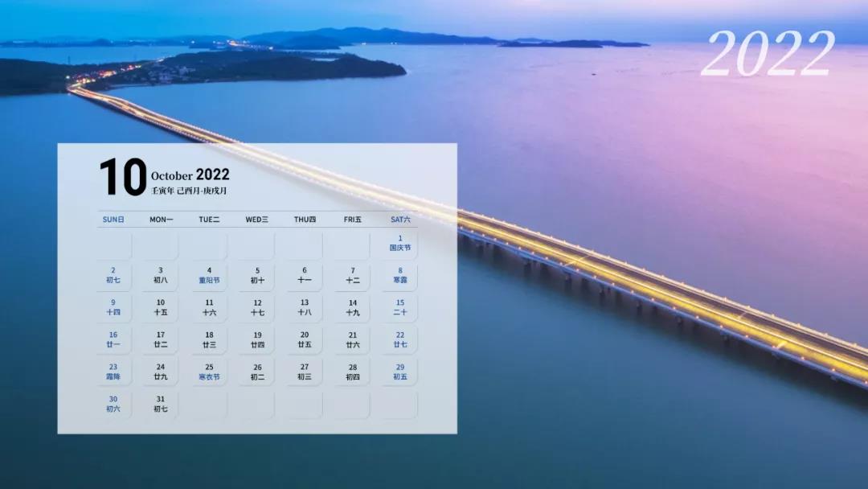Viewport: 868px width, 489px height.
Task: Click the FRI五 weekday header
Action: [352, 220]
